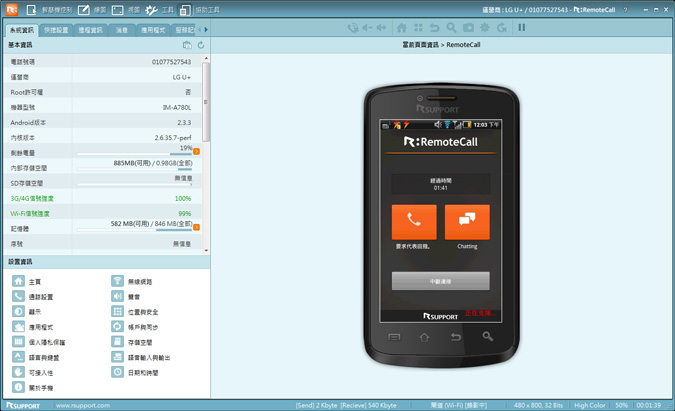Click the memory usage bar
This screenshot has height=411, width=675.
click(x=135, y=230)
